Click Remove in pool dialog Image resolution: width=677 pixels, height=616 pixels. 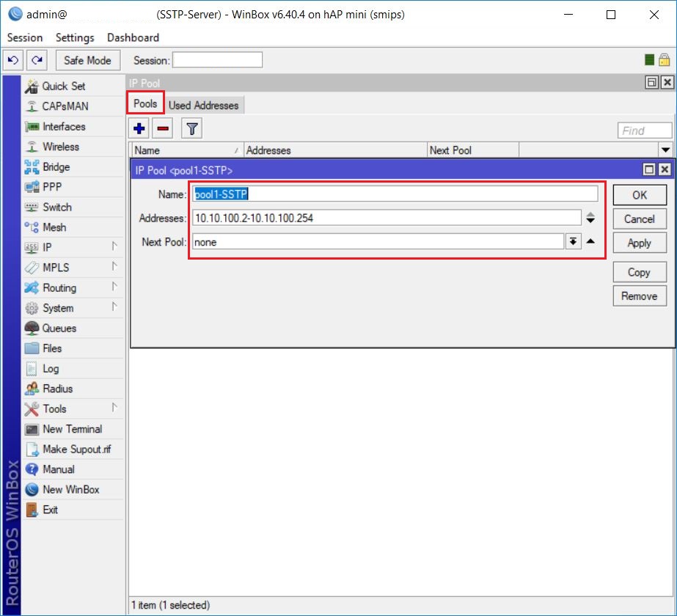coord(640,296)
